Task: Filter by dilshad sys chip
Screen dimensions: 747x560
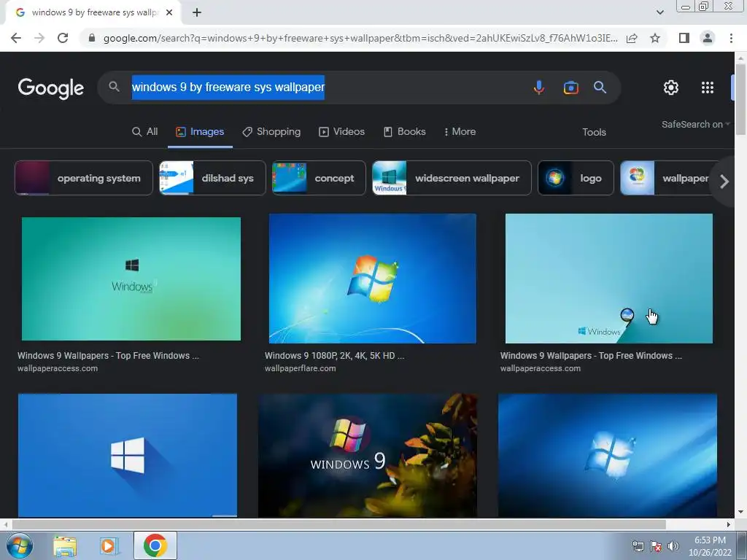Action: pos(212,178)
